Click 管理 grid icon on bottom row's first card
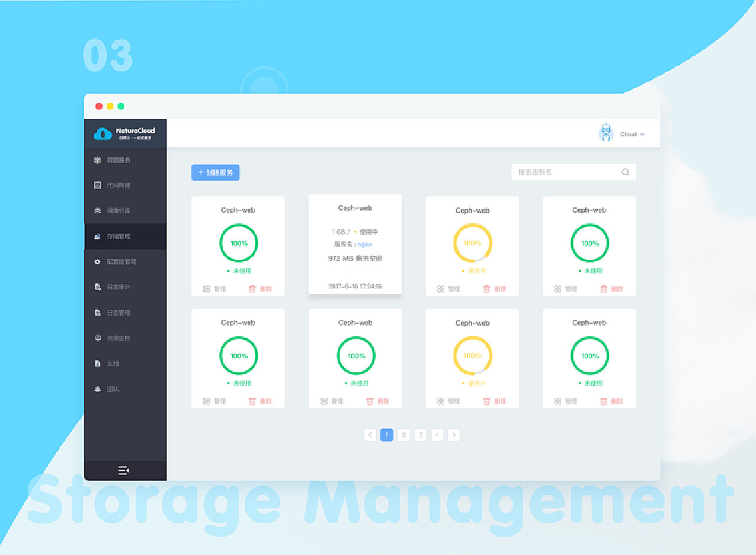The width and height of the screenshot is (756, 555). (207, 401)
